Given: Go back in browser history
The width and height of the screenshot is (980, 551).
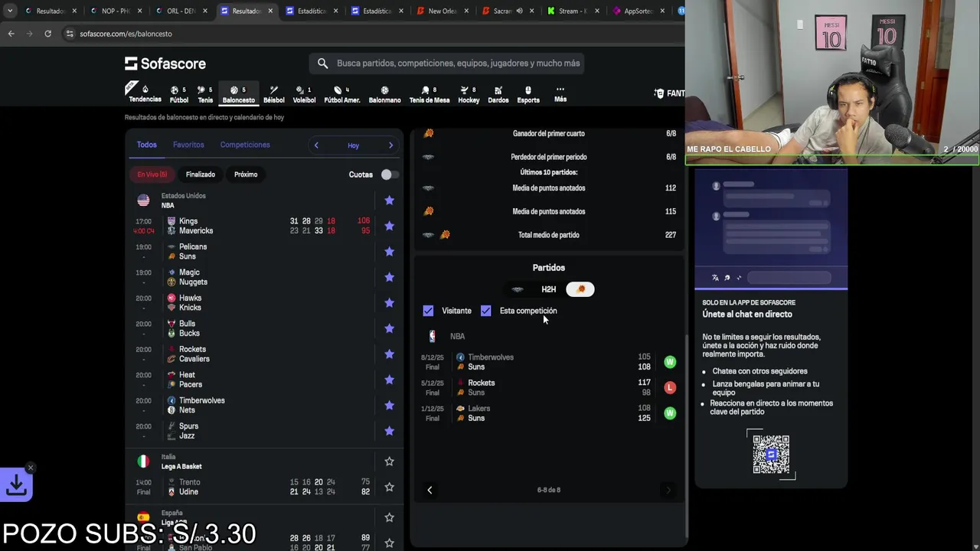Looking at the screenshot, I should pos(11,34).
